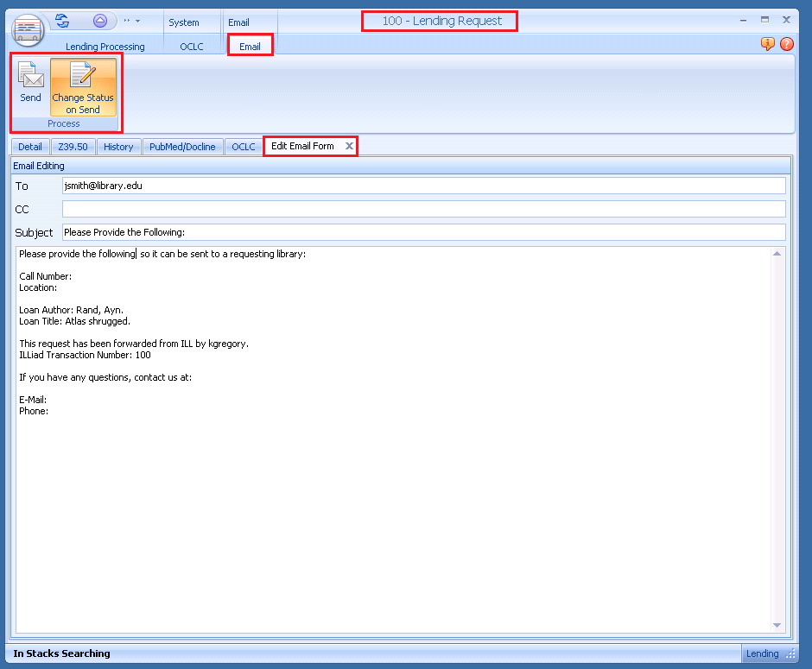
Task: Close the Edit Email Form tab
Action: (x=349, y=147)
